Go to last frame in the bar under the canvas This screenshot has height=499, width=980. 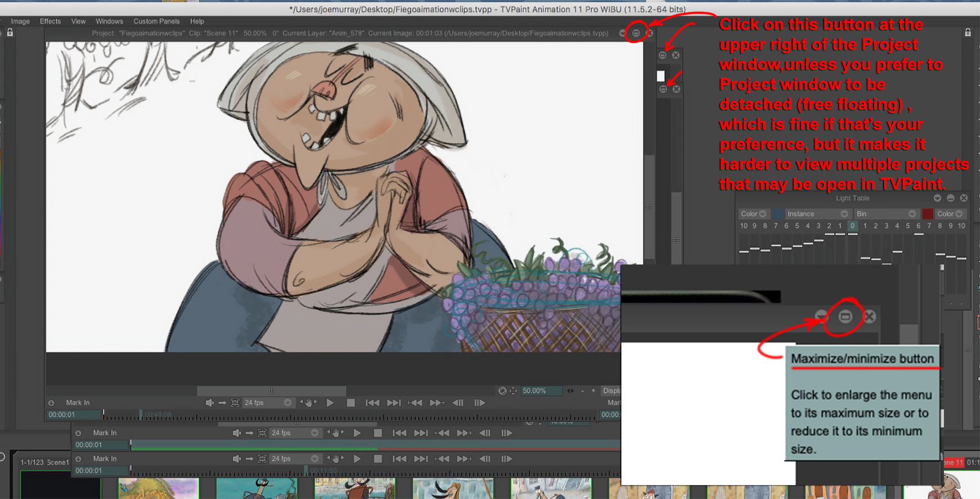394,403
